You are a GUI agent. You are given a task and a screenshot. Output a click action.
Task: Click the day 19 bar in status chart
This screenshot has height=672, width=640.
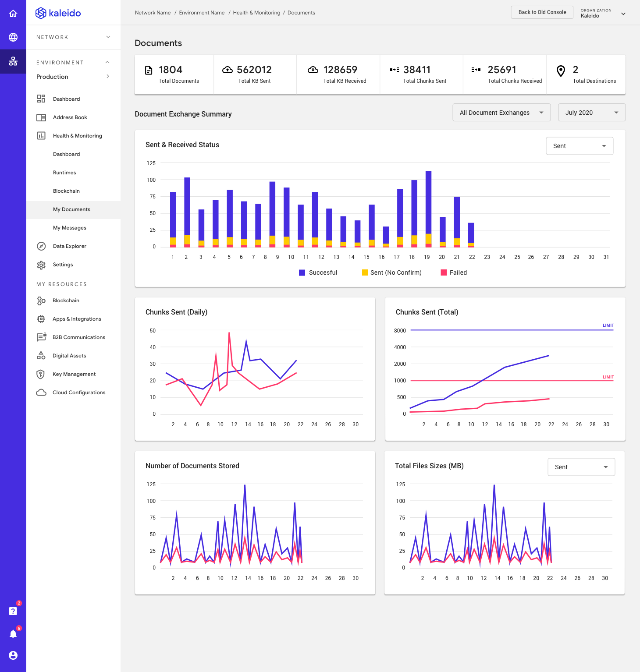tap(428, 209)
